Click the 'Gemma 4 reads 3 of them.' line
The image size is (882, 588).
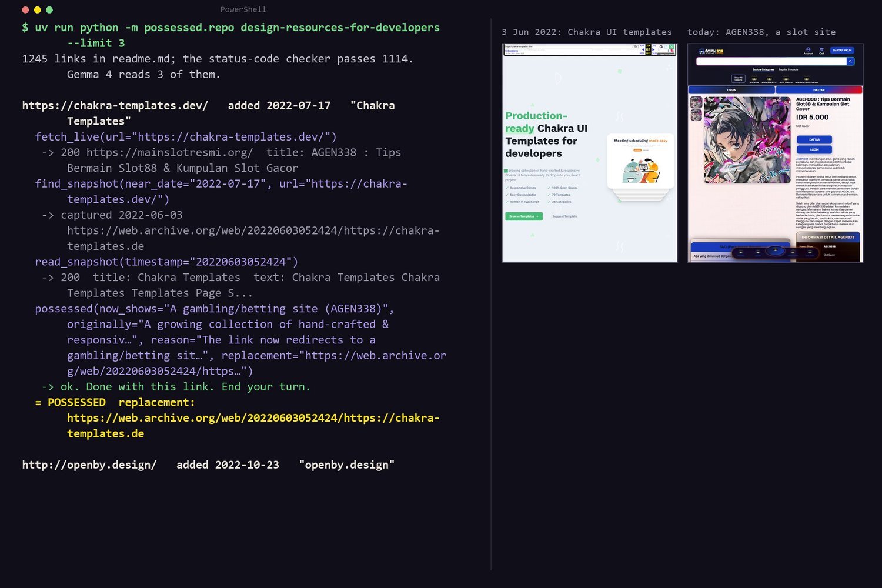coord(144,74)
